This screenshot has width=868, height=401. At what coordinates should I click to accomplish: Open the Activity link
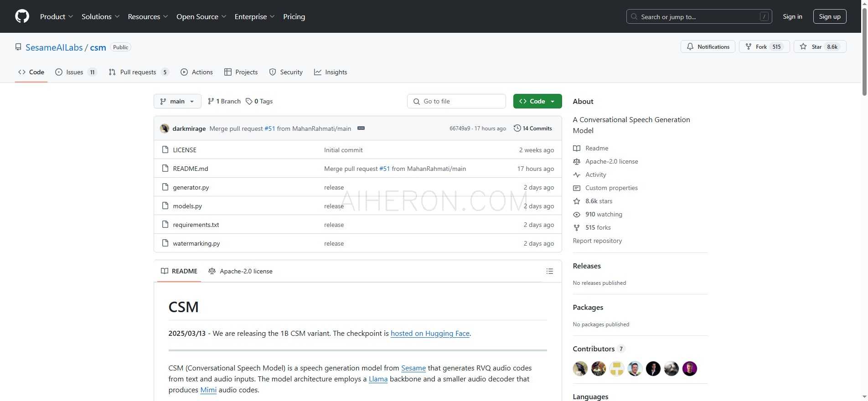[x=595, y=175]
